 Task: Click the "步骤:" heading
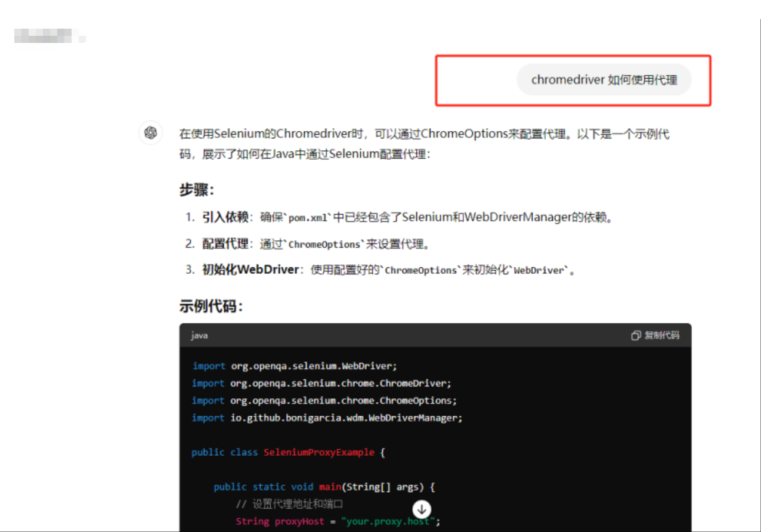click(196, 190)
